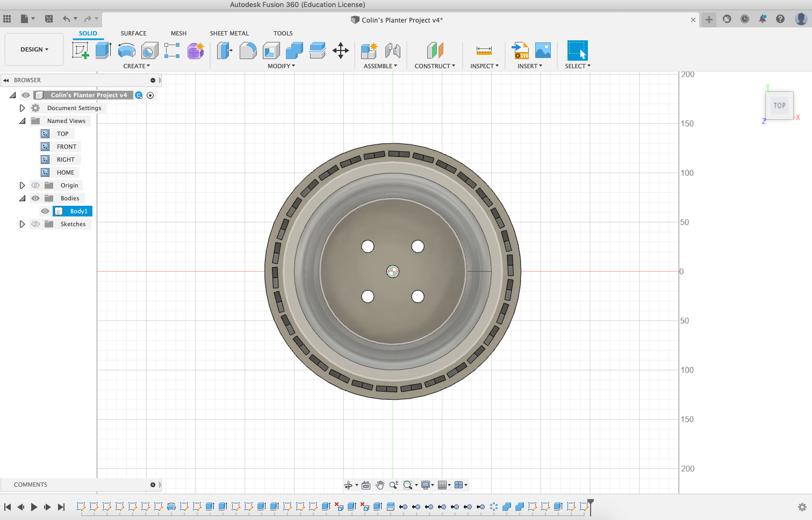Click the Orbit icon in navigation bar
The image size is (812, 520).
(348, 485)
